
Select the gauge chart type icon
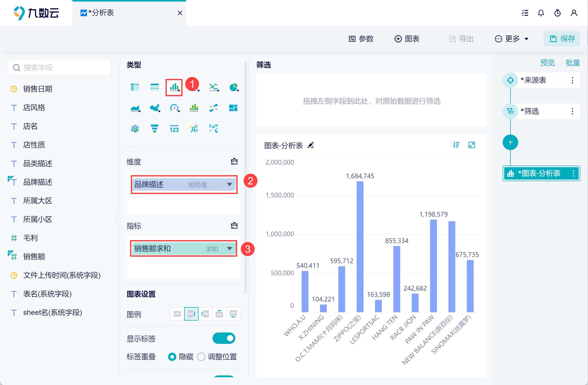click(174, 108)
